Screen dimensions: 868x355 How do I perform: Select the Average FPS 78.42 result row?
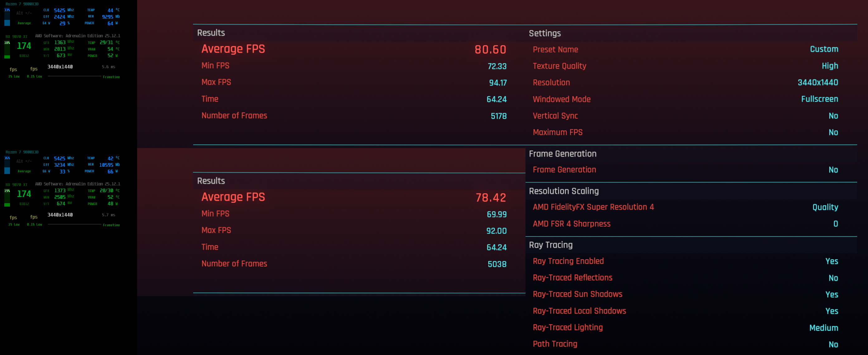coord(354,197)
